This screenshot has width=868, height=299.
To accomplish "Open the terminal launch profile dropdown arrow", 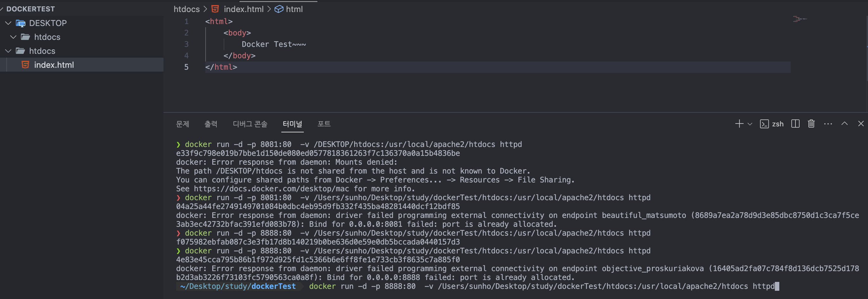I will (x=750, y=124).
